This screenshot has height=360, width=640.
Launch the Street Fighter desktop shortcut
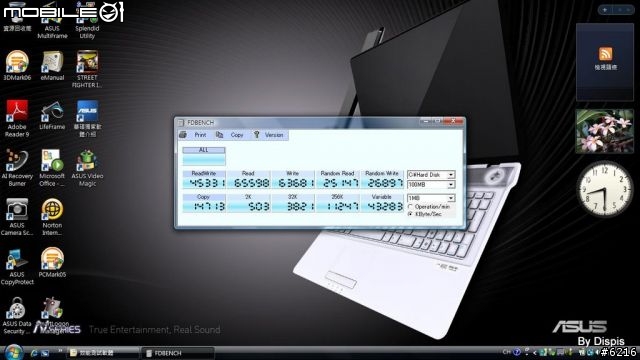(87, 69)
